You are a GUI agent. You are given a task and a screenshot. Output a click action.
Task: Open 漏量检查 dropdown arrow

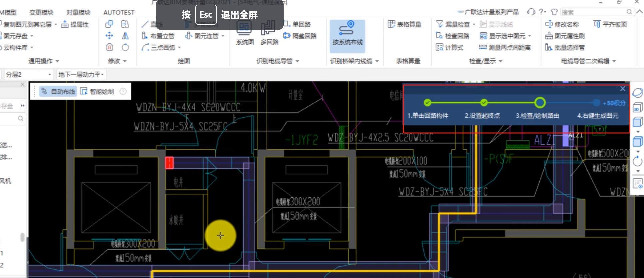(474, 25)
